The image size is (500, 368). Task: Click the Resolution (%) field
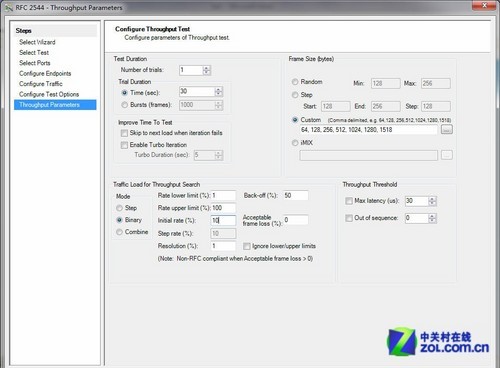pos(223,246)
